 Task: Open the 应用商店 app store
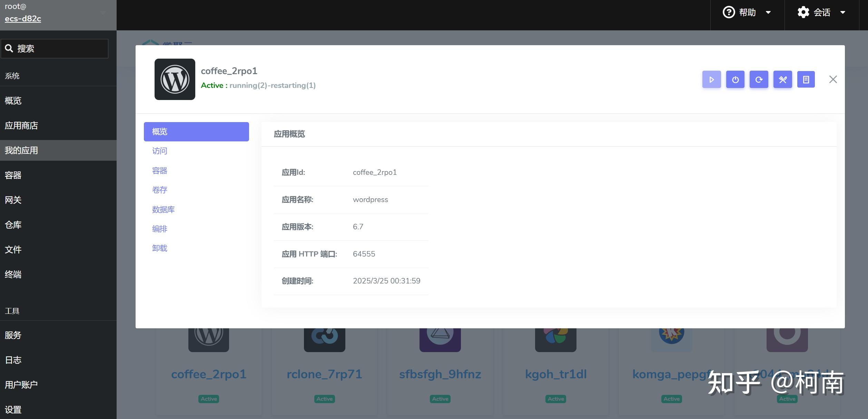(x=21, y=125)
